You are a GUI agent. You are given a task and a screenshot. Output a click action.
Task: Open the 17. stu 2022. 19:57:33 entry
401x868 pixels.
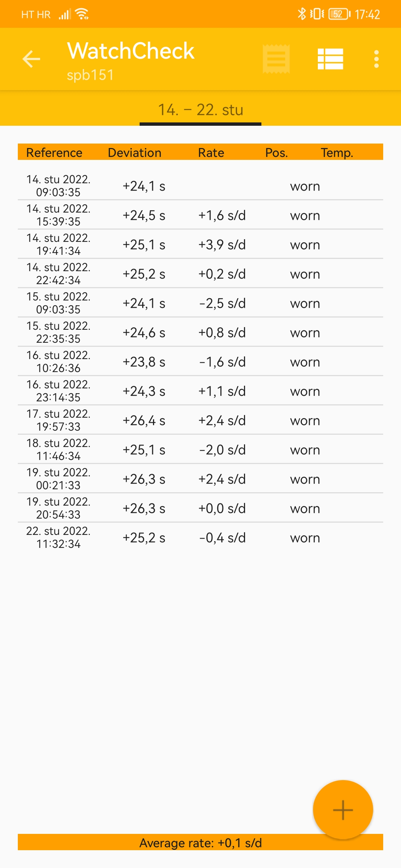(x=200, y=420)
